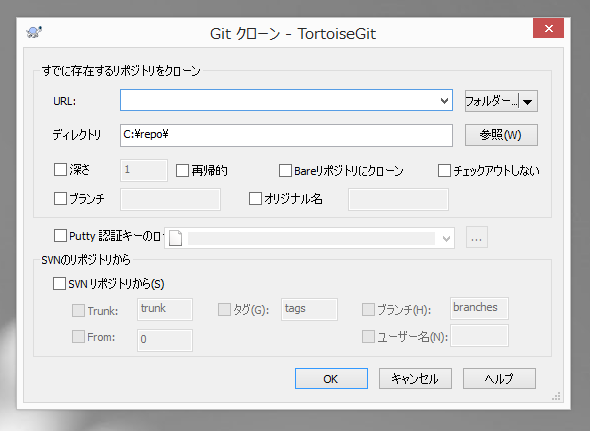590x431 pixels.
Task: Click the branches text field
Action: [x=479, y=308]
